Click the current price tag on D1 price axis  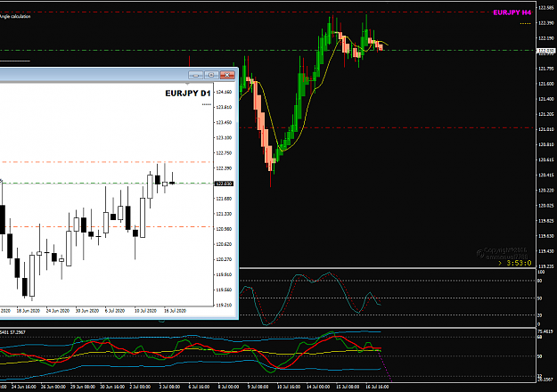coord(225,184)
